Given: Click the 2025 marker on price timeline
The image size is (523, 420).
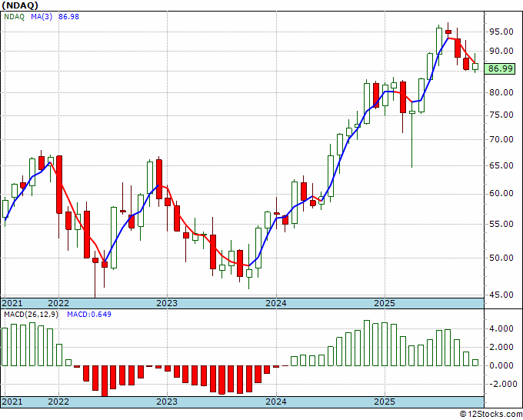Looking at the screenshot, I should point(385,303).
